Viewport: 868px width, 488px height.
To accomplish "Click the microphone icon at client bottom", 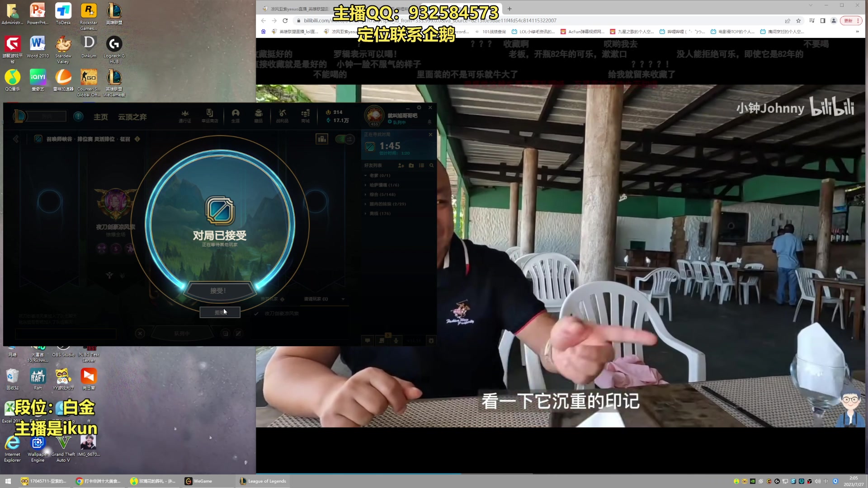I will [396, 341].
